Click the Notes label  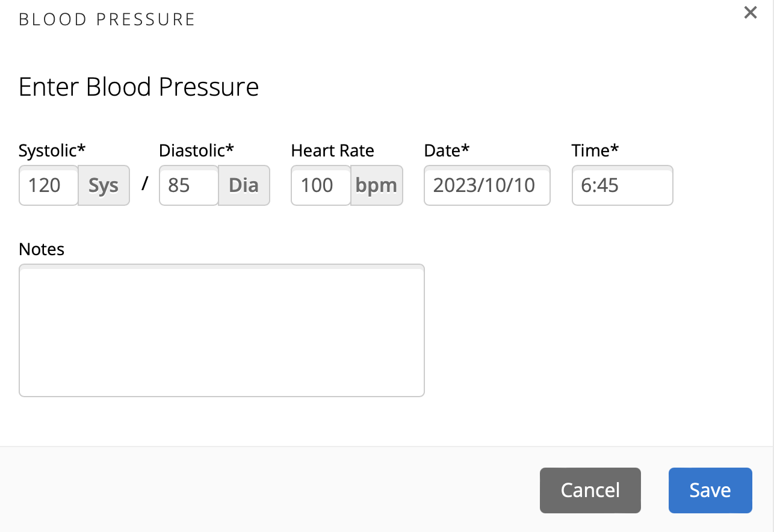(42, 249)
